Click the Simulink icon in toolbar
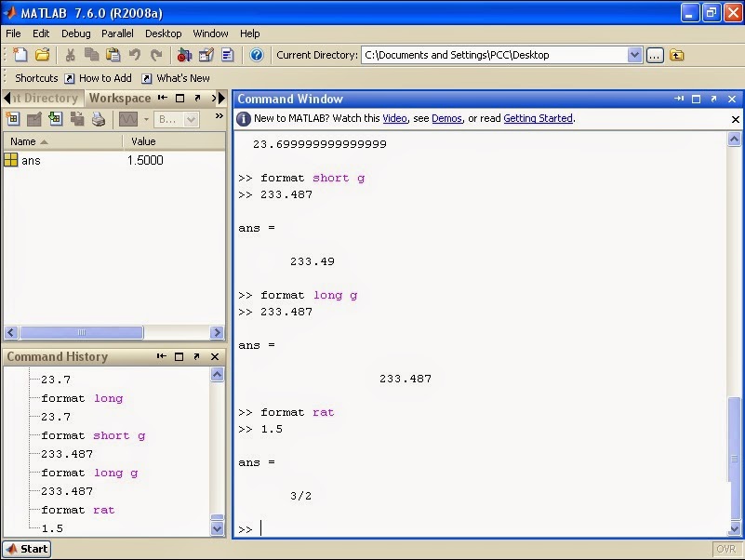Image resolution: width=745 pixels, height=560 pixels. coord(184,55)
